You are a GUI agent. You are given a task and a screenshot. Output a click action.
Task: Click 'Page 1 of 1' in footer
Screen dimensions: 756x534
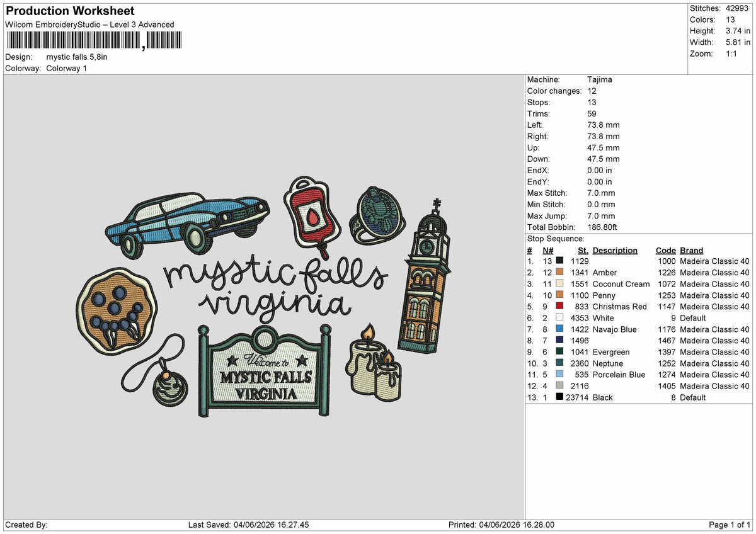(x=730, y=525)
